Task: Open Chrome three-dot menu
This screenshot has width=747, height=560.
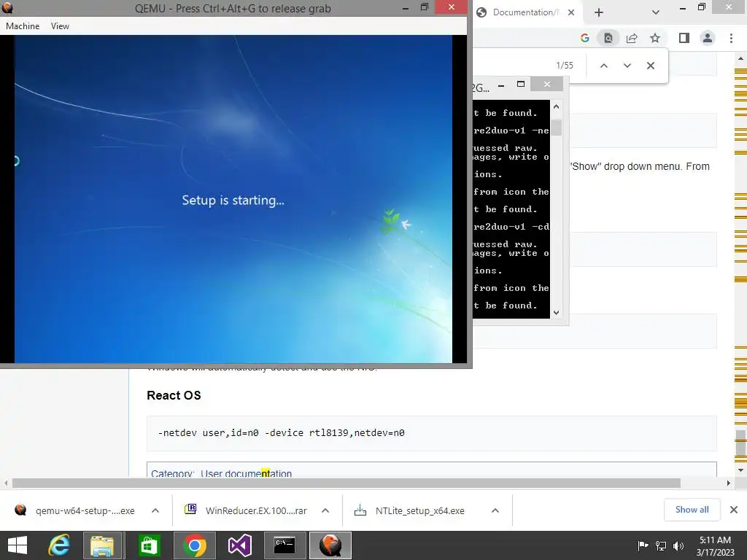Action: point(731,38)
